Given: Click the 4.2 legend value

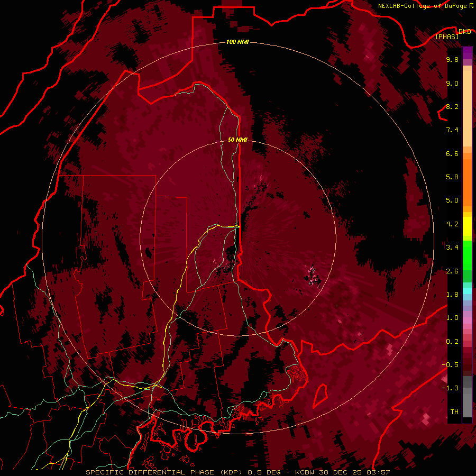Looking at the screenshot, I should [x=452, y=224].
